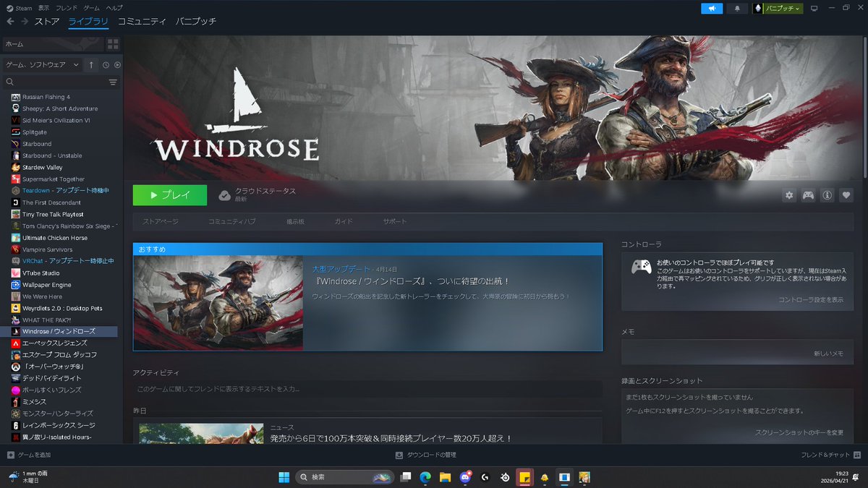
Task: Go to the コミュニティ tab
Action: [142, 22]
